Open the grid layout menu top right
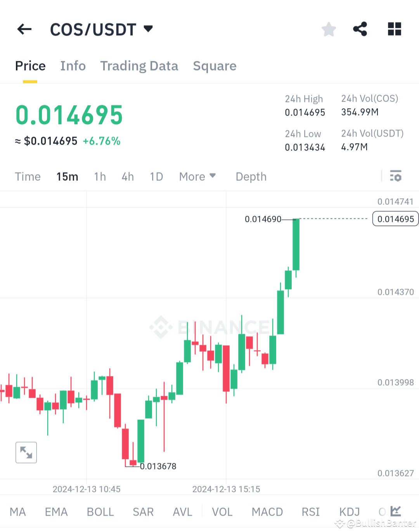 click(x=395, y=28)
